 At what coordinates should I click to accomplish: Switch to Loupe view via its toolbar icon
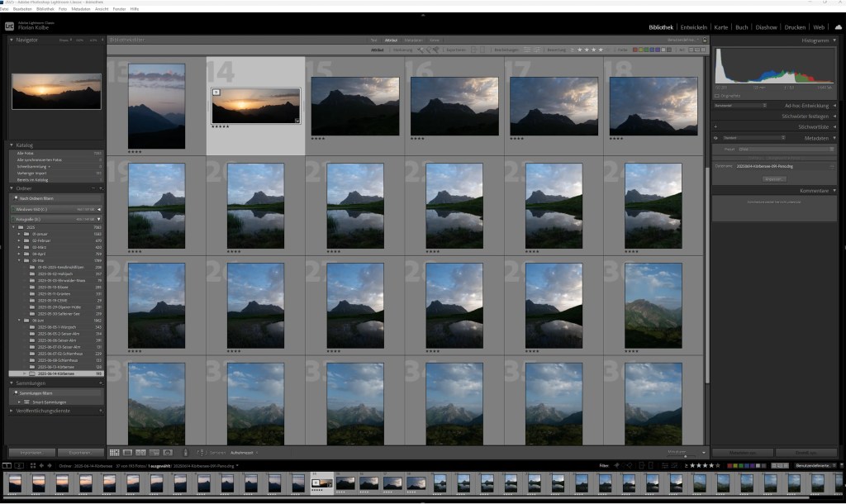pos(126,452)
